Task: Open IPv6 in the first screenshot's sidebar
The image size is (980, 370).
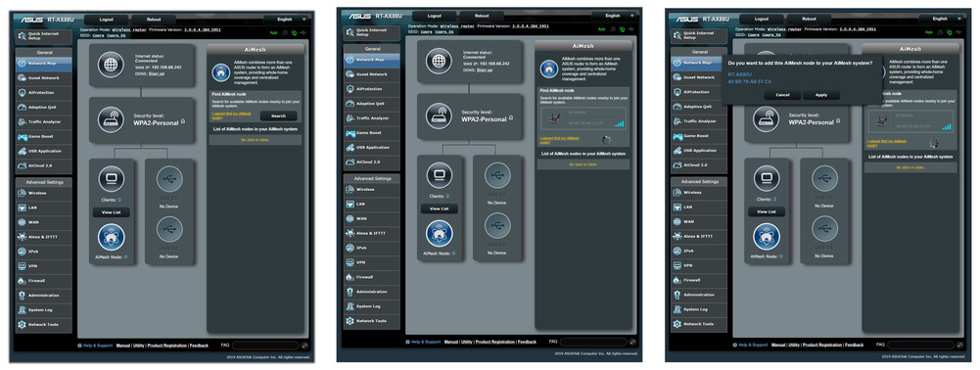Action: click(x=44, y=252)
